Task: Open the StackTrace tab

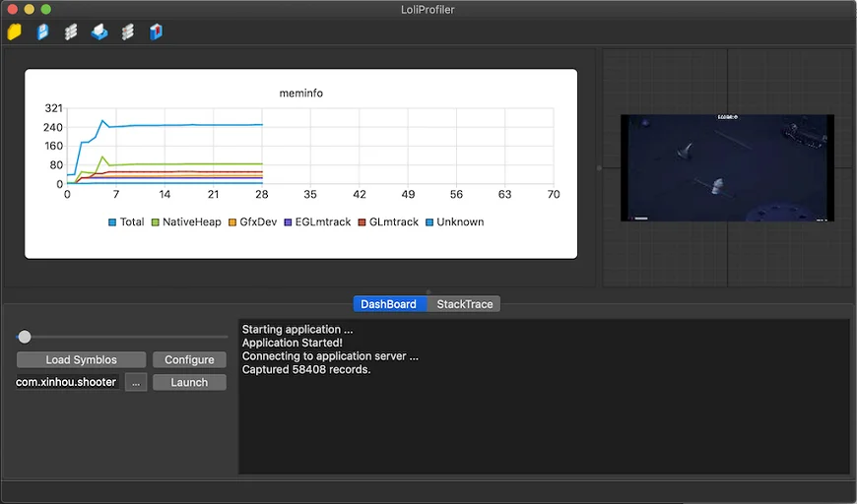Action: tap(465, 304)
